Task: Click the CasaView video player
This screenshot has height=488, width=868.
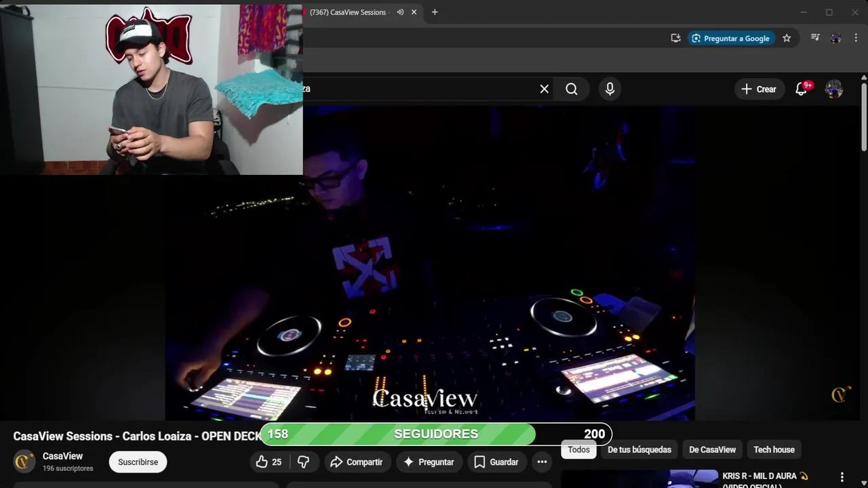Action: coord(430,263)
